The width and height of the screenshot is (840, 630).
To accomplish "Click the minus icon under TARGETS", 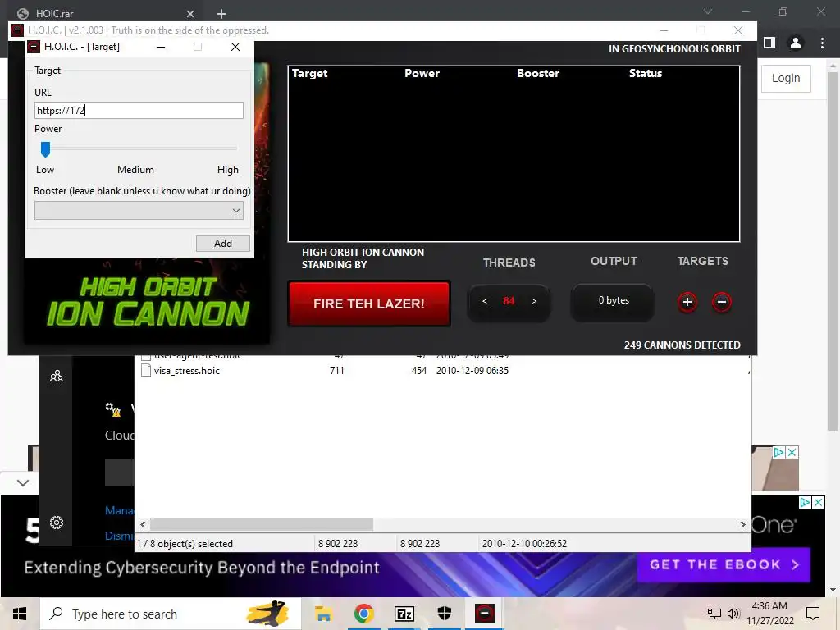I will click(x=722, y=302).
